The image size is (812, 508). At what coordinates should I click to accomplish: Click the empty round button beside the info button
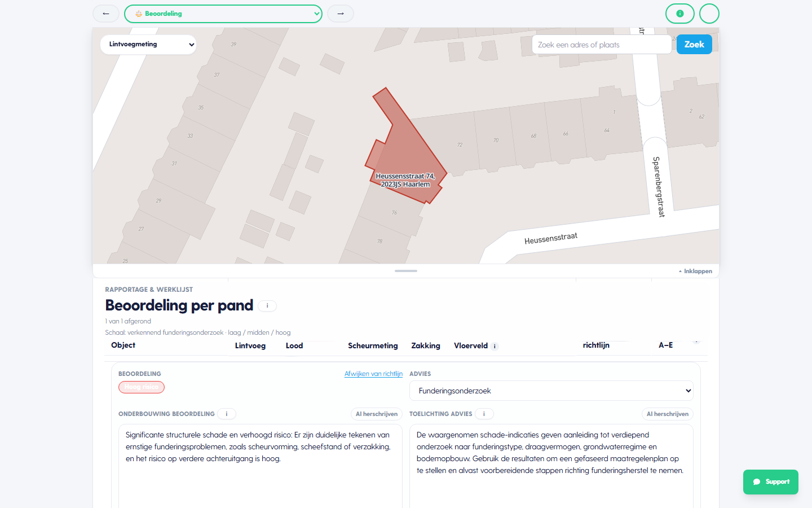[x=709, y=14]
